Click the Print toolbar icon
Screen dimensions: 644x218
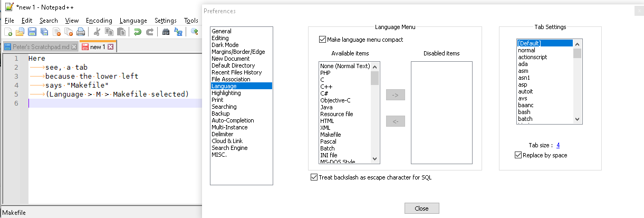pos(81,32)
